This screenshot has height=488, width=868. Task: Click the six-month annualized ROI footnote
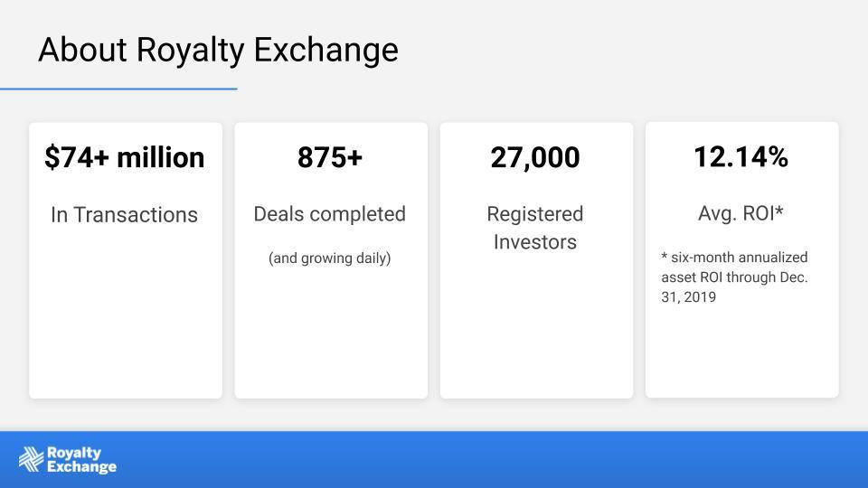coord(734,277)
